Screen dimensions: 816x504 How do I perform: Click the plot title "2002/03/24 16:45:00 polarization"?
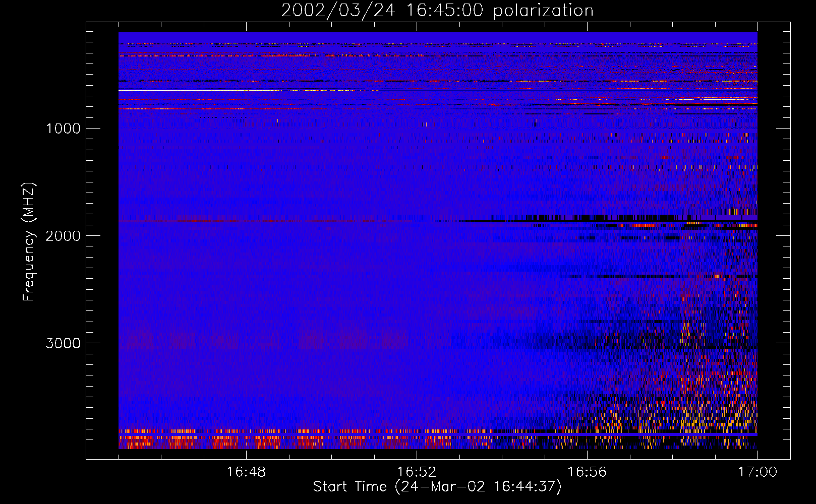point(437,11)
